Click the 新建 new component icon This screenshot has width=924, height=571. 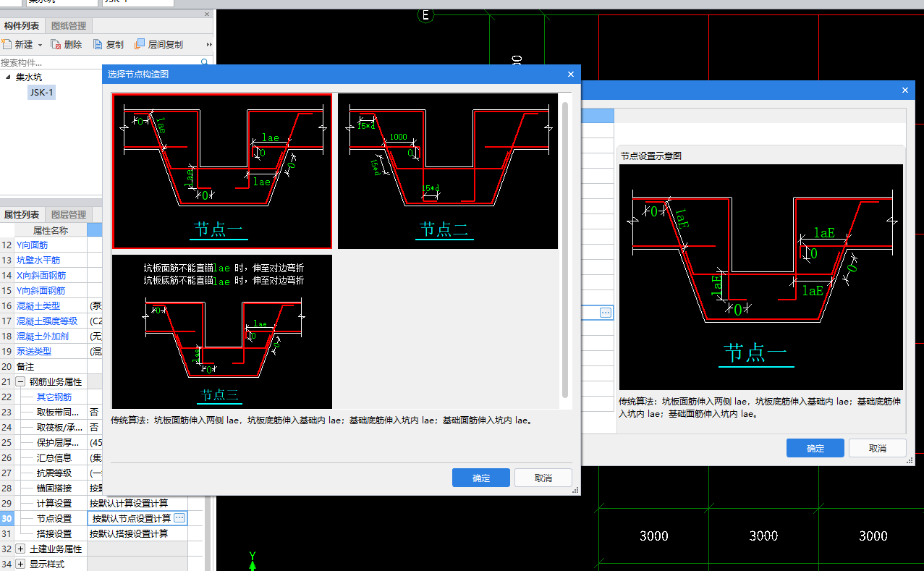(x=8, y=44)
